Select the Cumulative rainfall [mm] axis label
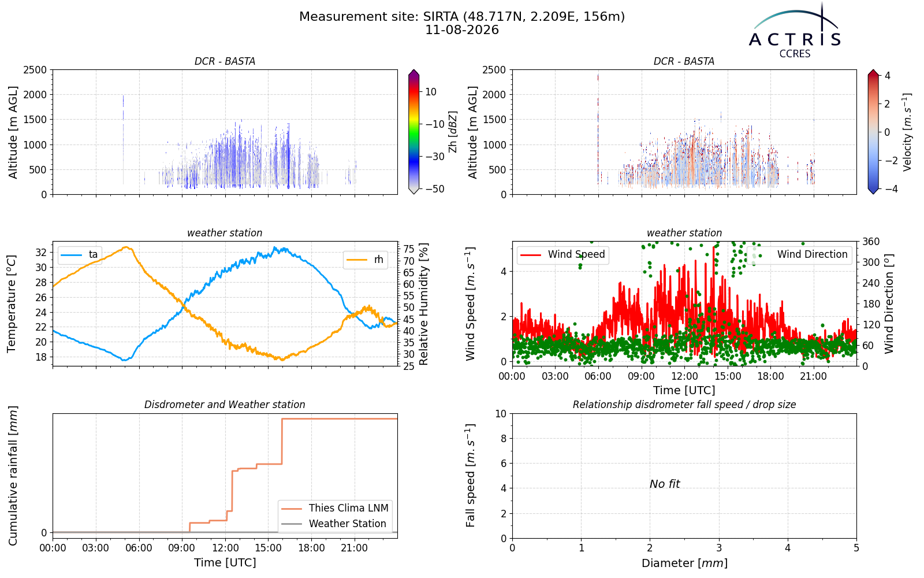Viewport: 924px width, 578px height. [13, 476]
